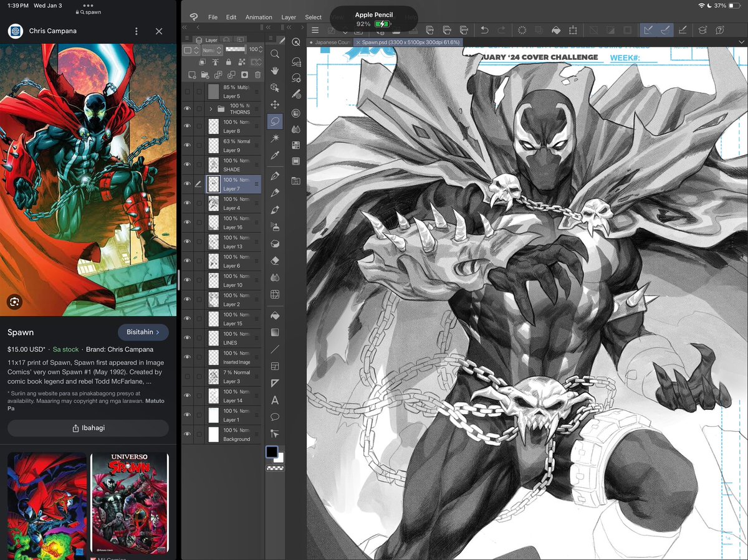Screen dimensions: 748x560
Task: Hide Layer 8 with eye icon
Action: click(188, 126)
